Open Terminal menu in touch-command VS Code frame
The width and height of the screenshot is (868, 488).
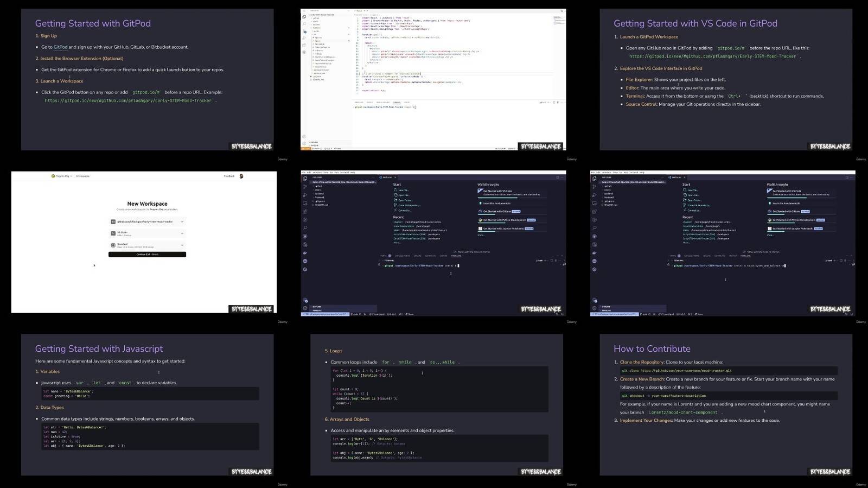click(634, 173)
